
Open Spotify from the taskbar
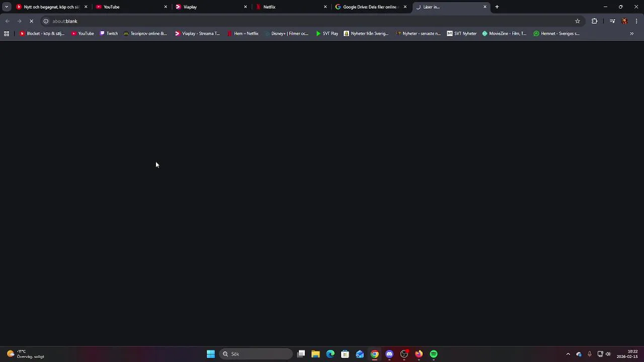coord(434,354)
